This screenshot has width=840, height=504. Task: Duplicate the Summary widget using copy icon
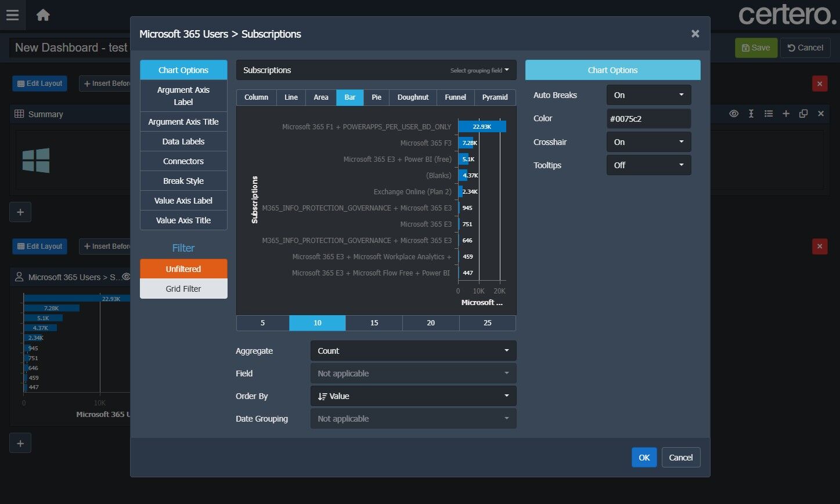pyautogui.click(x=803, y=114)
